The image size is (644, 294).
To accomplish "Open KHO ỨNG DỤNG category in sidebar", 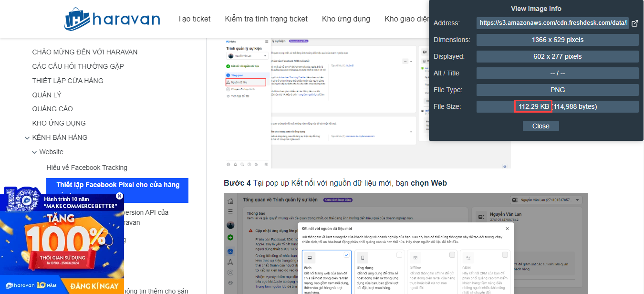I will pyautogui.click(x=59, y=123).
